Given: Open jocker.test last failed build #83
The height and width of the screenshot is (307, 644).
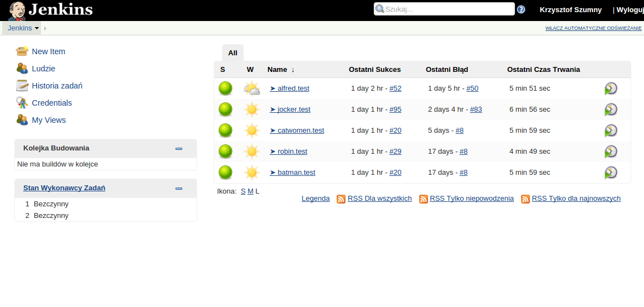Looking at the screenshot, I should click(x=476, y=110).
